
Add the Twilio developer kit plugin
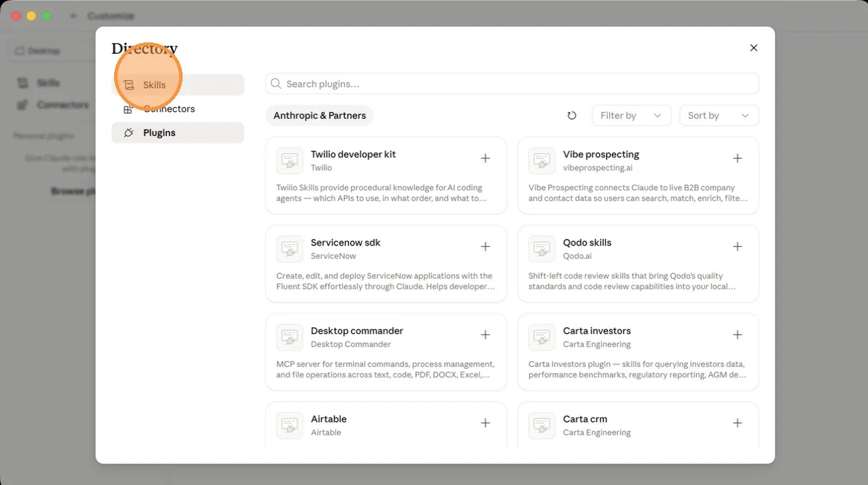(485, 159)
